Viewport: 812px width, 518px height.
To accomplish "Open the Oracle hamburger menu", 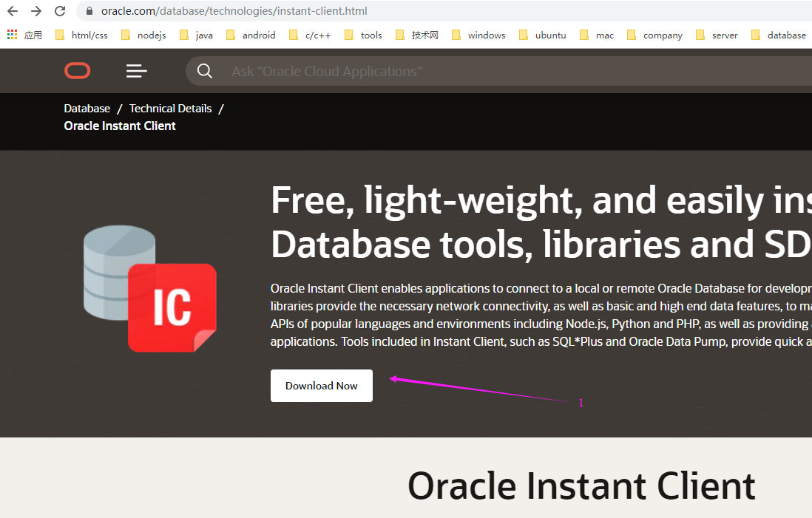I will 137,71.
